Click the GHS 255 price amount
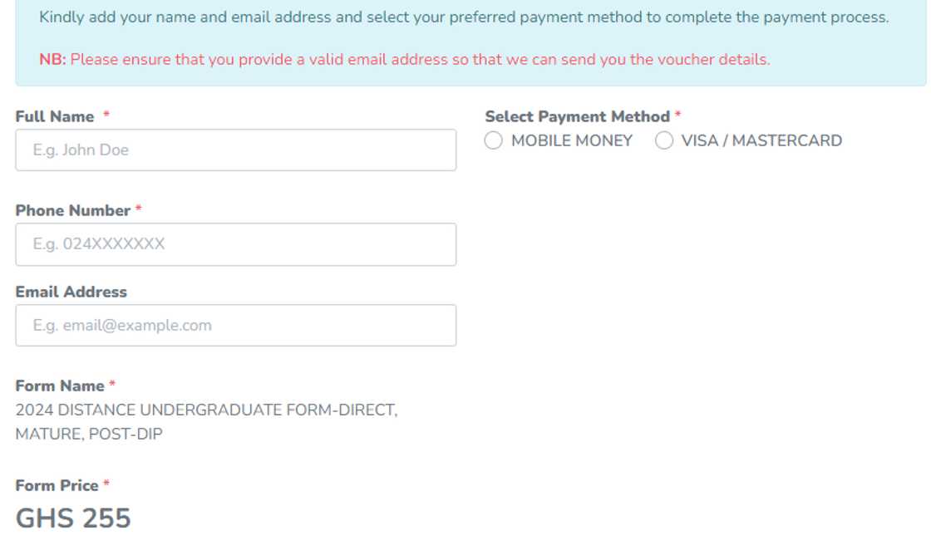This screenshot has width=931, height=560. (73, 518)
